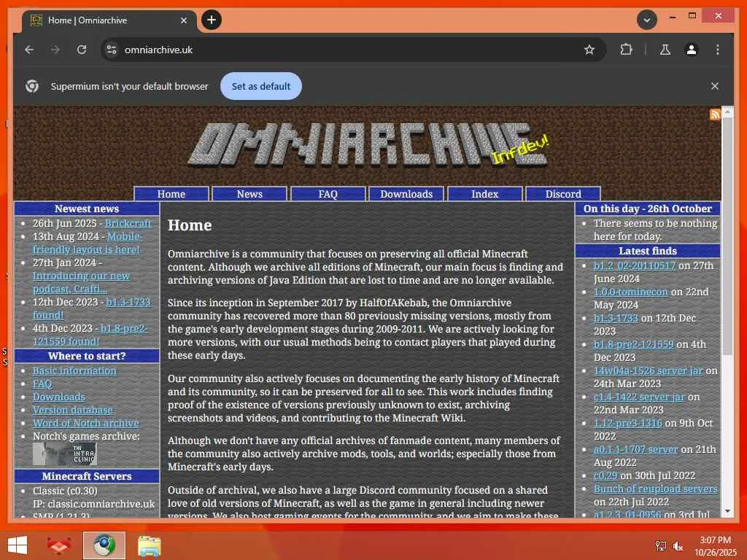Open the sidebar Downloads link
Screen dimensions: 747x560
pos(58,397)
